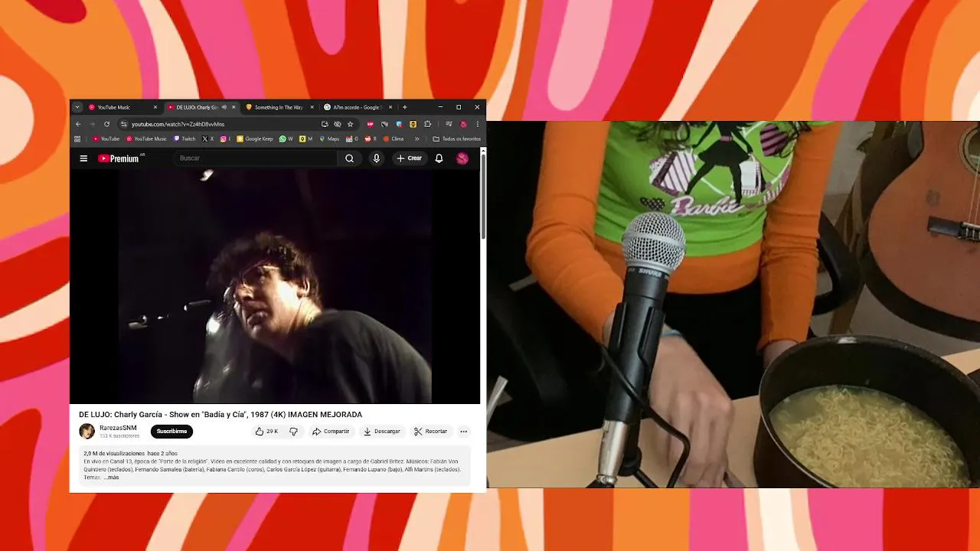Image resolution: width=980 pixels, height=551 pixels.
Task: Open the RarezasSNM channel name link
Action: (118, 428)
